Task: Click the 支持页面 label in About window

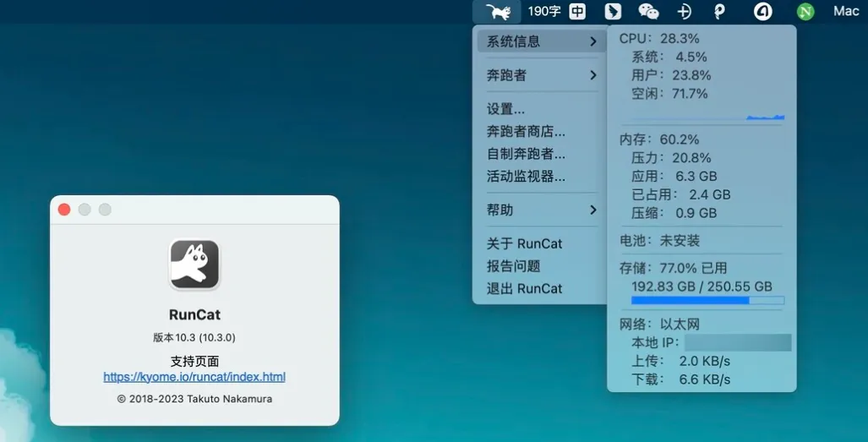Action: click(194, 361)
